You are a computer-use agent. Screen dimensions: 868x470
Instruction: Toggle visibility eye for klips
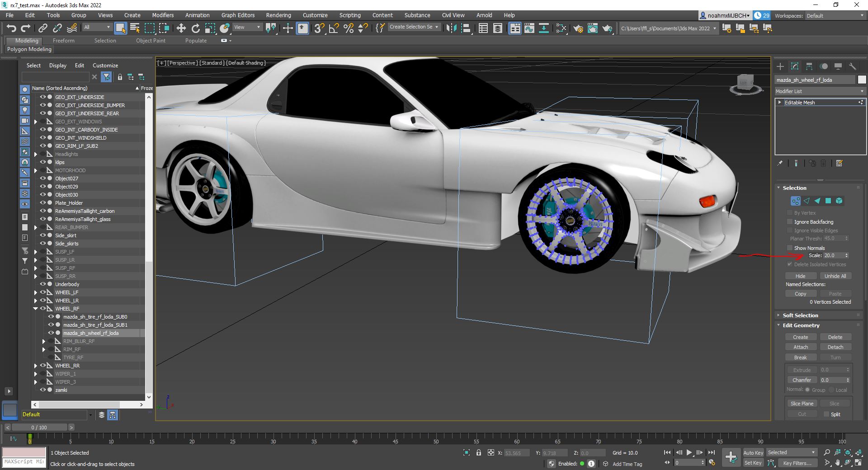tap(43, 162)
